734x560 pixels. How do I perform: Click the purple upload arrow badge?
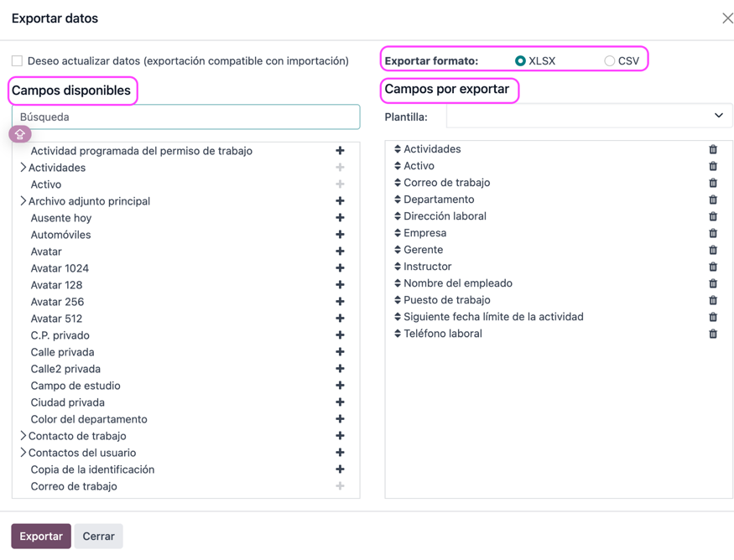click(x=19, y=134)
